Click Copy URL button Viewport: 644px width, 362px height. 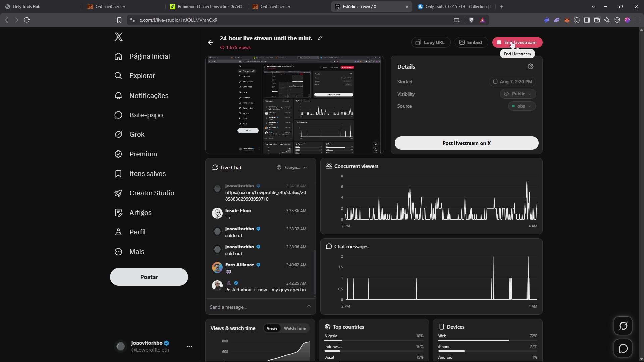click(431, 42)
